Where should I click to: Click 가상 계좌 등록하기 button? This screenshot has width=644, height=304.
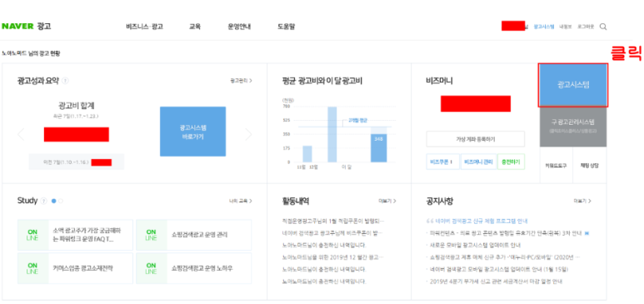(475, 139)
